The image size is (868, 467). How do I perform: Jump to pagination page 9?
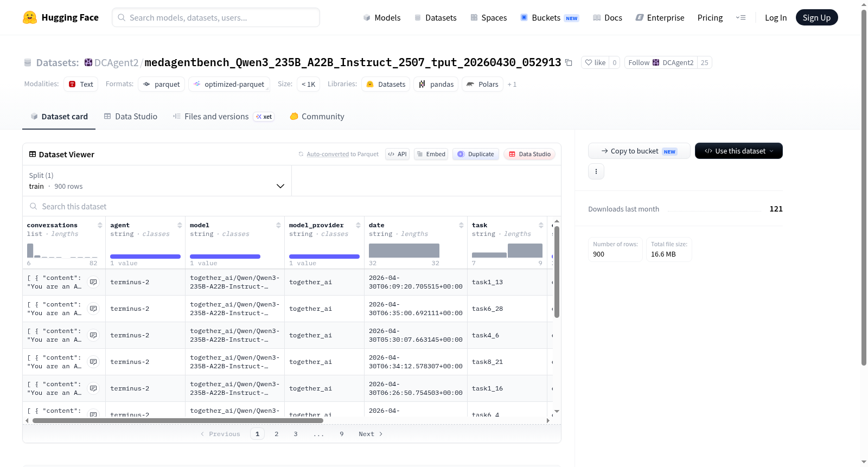pos(342,434)
